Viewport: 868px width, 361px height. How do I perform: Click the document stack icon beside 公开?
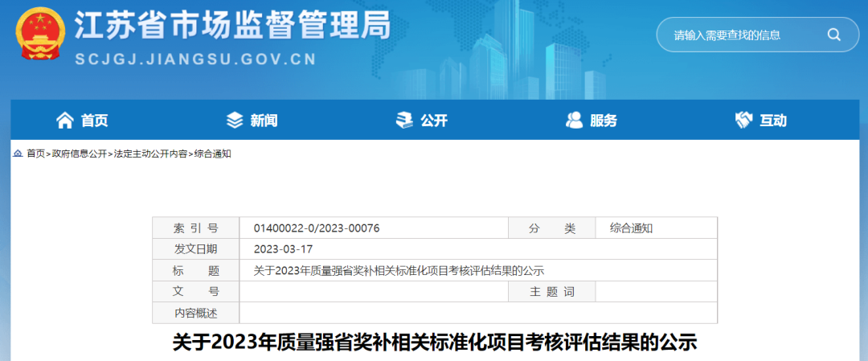(404, 120)
